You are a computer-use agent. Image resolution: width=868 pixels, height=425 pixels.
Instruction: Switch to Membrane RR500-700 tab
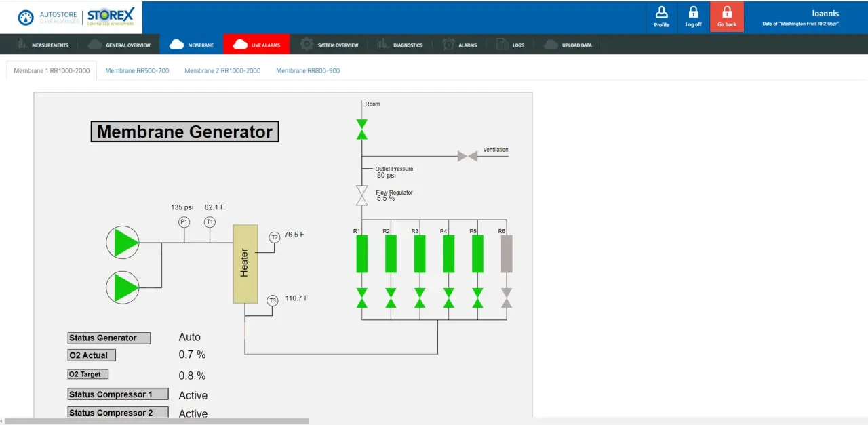pyautogui.click(x=137, y=71)
